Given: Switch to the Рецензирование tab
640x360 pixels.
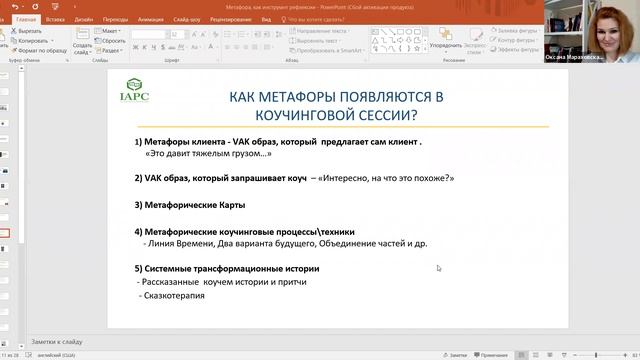Looking at the screenshot, I should coord(231,20).
